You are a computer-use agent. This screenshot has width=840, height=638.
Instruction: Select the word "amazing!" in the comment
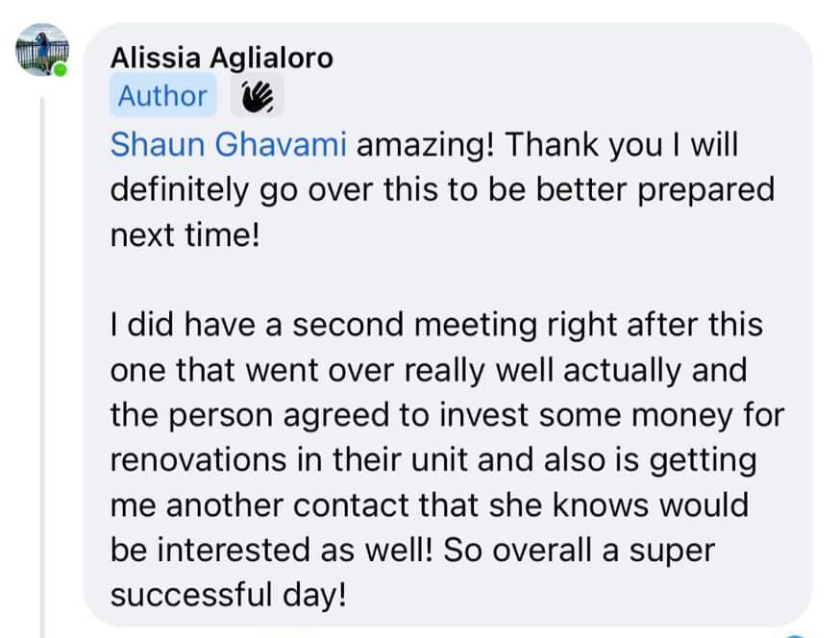(425, 146)
